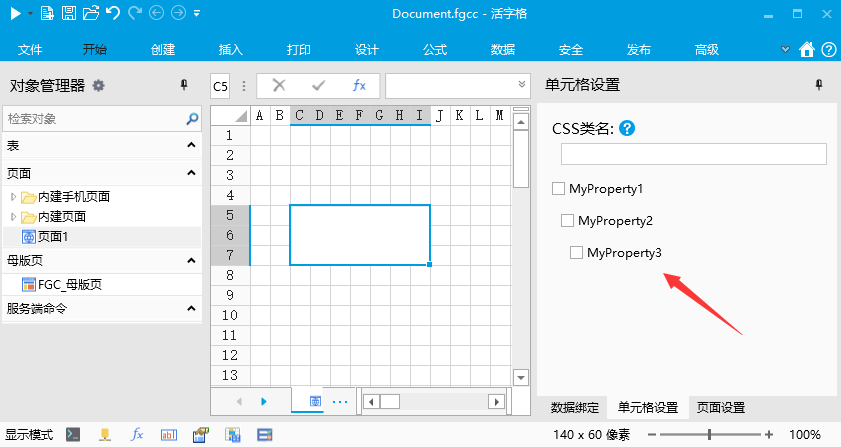Customize the quick access toolbar dropdown
This screenshot has width=841, height=447.
[x=197, y=13]
